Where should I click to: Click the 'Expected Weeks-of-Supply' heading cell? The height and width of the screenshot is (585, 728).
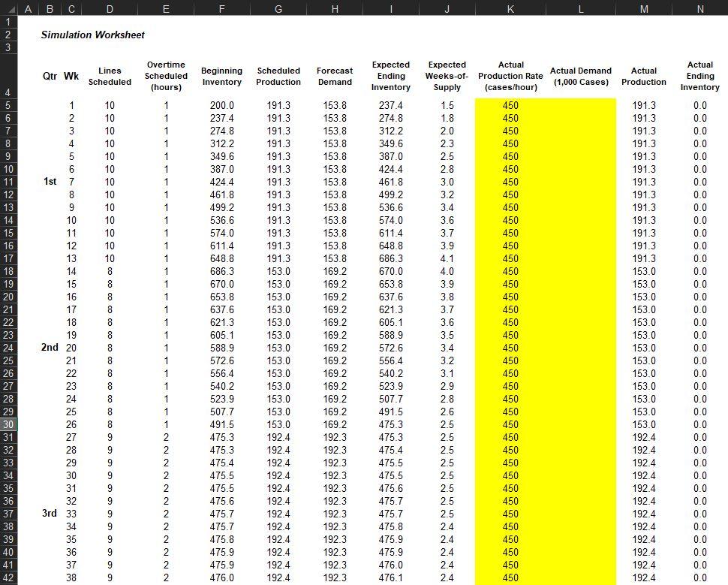[447, 76]
